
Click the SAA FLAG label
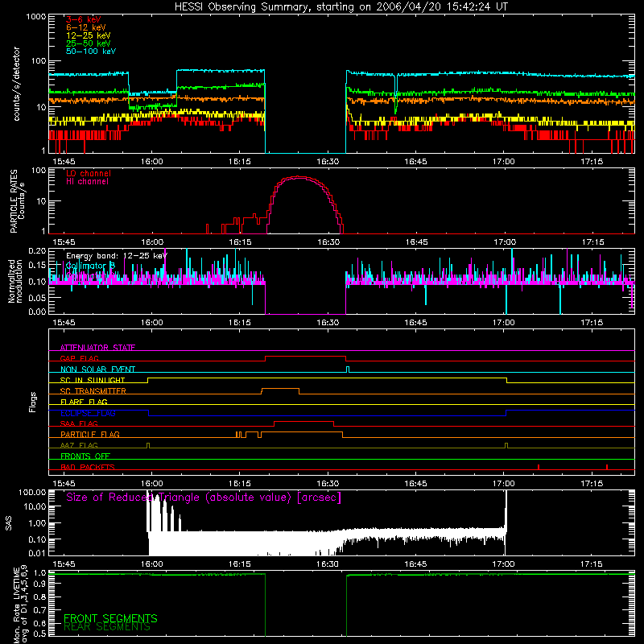79,423
